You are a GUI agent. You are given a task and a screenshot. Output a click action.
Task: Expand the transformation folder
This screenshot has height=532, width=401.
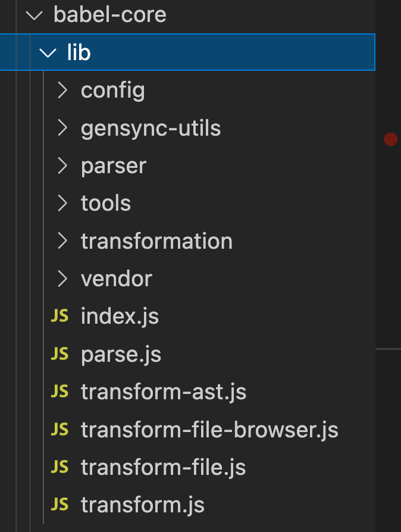point(156,241)
